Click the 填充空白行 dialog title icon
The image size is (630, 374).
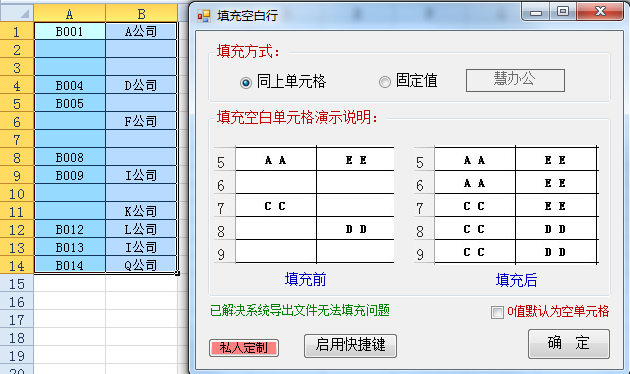coord(204,16)
